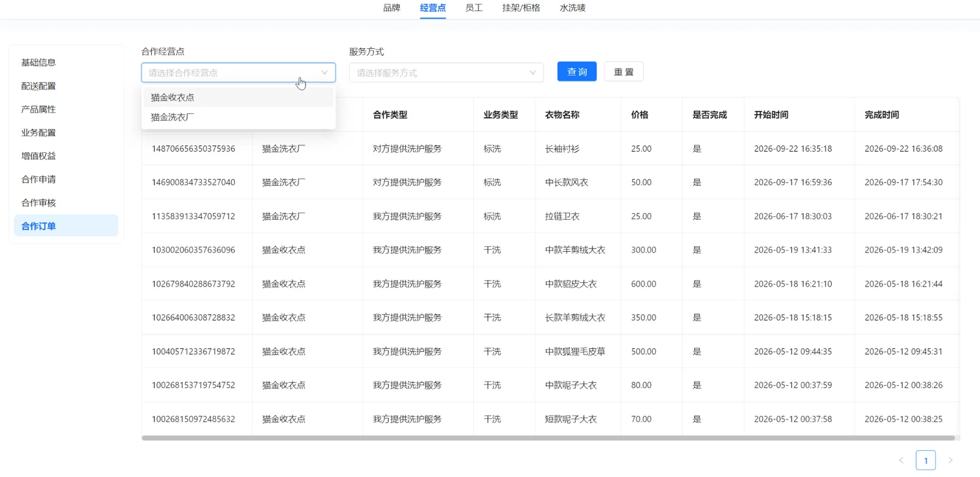
Task: Open the 合作经营点 dropdown arrow
Action: [x=324, y=72]
